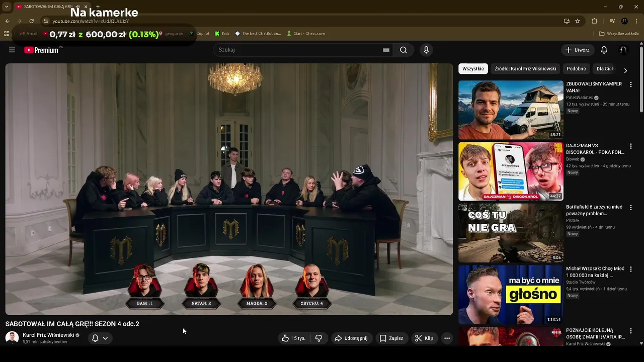Select the Źródło: Karol Friz Wiśniewski chip
The height and width of the screenshot is (362, 644).
pyautogui.click(x=525, y=69)
